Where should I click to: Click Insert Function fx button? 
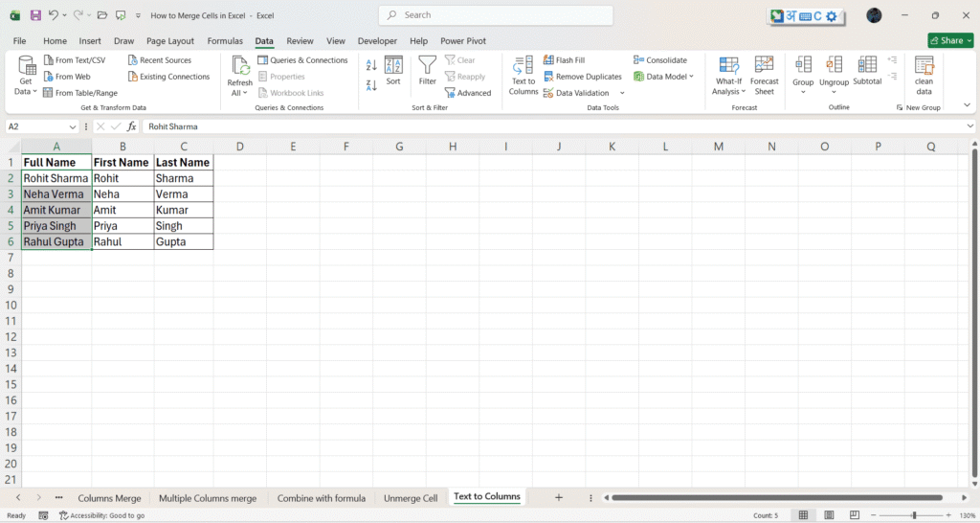(x=131, y=126)
